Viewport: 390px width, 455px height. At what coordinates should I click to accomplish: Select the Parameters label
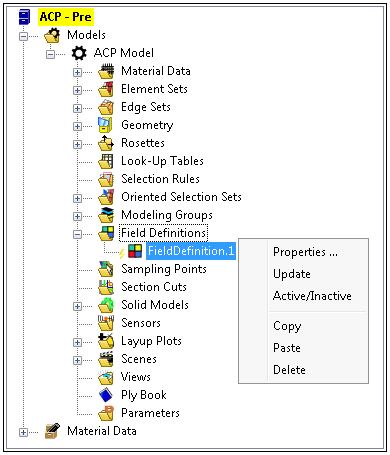click(x=150, y=413)
